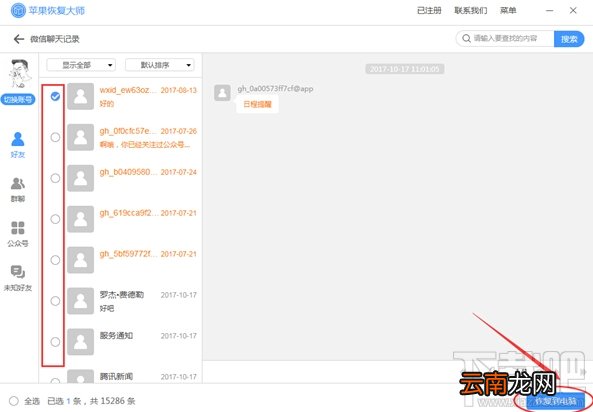
Task: Open the wxid_ew63oz conversation name
Action: pyautogui.click(x=127, y=90)
